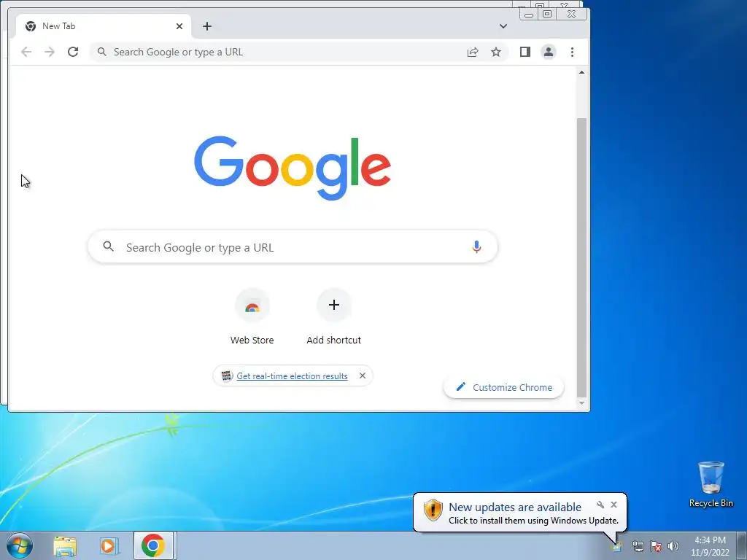Click the share page icon in the address bar

click(473, 52)
